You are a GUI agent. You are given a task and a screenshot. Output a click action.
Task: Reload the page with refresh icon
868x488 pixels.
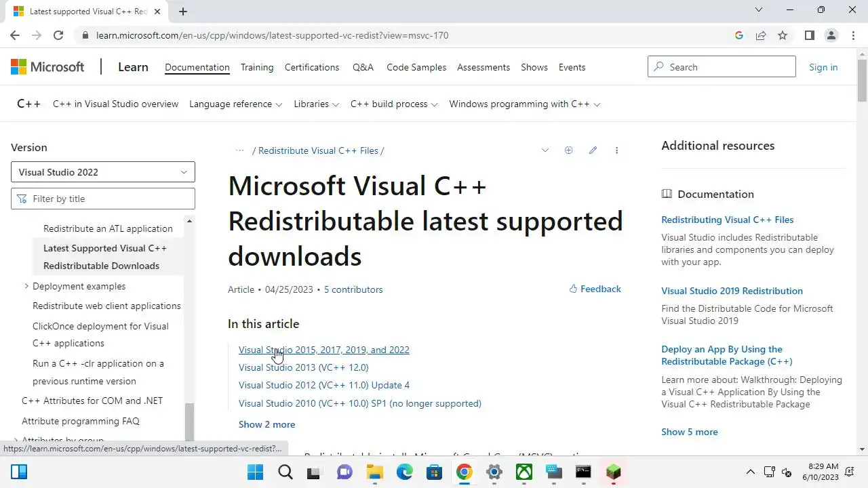58,35
